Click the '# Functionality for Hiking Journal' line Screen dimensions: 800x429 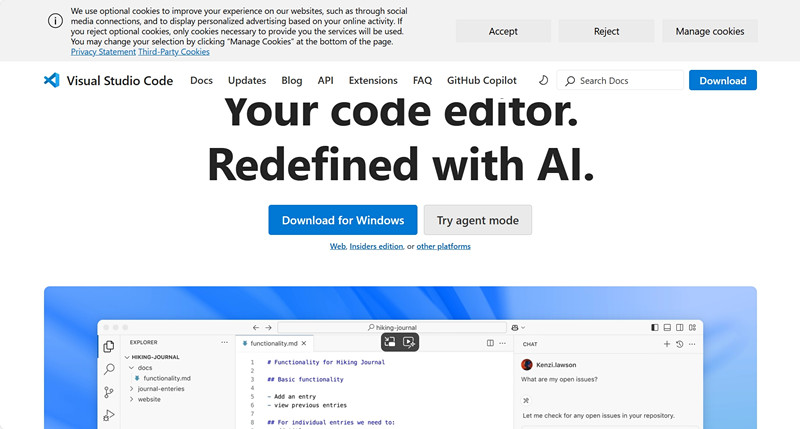tap(326, 362)
